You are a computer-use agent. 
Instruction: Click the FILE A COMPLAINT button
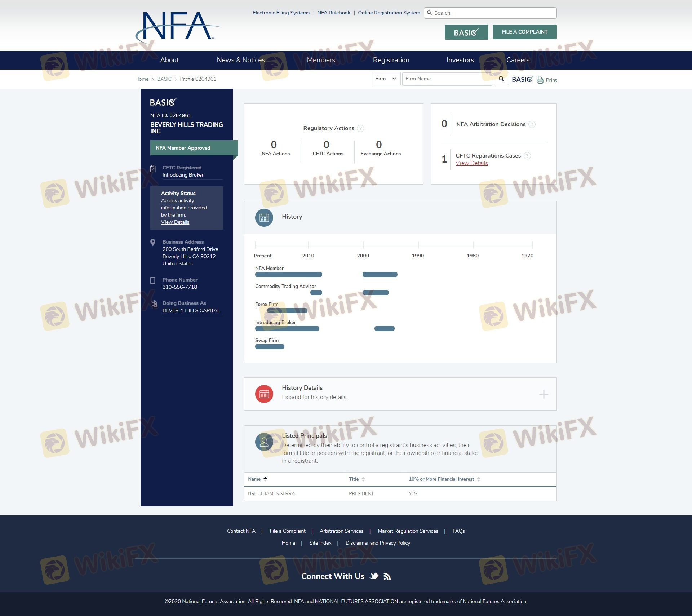(524, 32)
